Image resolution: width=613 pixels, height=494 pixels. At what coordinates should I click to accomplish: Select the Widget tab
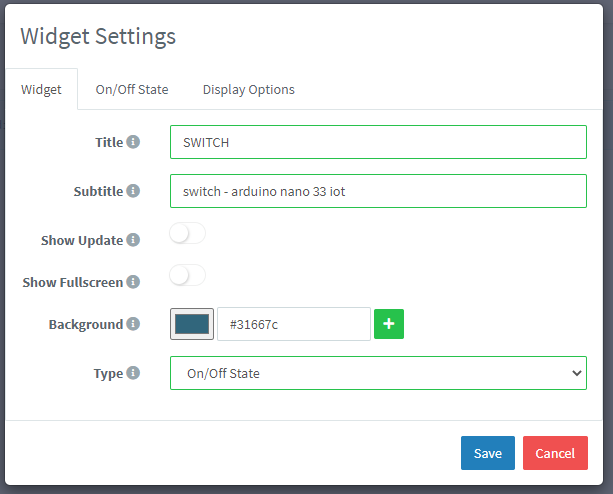tap(41, 89)
